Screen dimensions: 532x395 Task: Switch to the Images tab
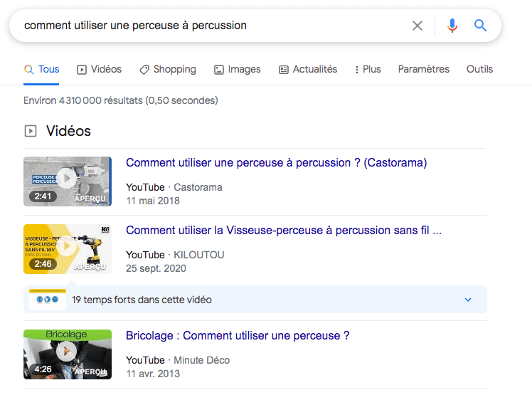pos(237,69)
